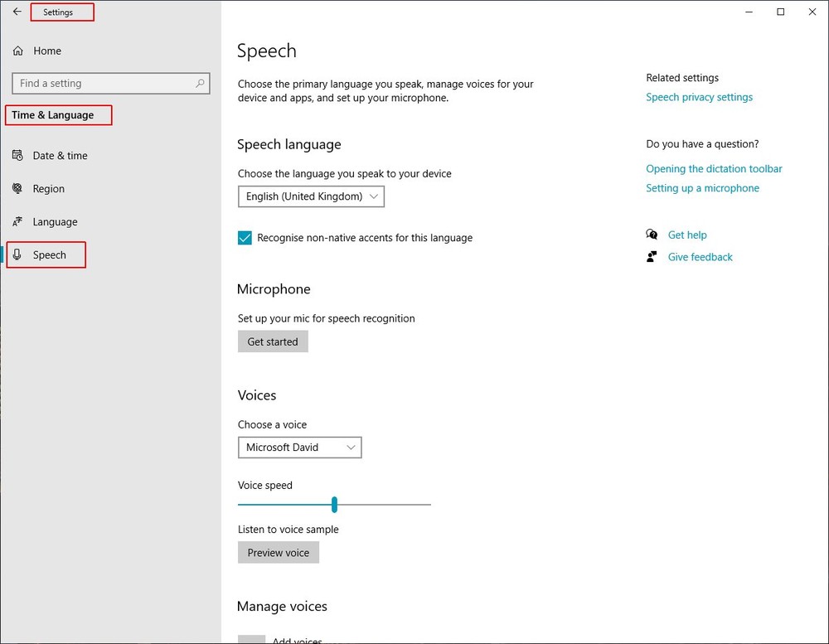
Task: Open the Date & time page
Action: pyautogui.click(x=61, y=156)
